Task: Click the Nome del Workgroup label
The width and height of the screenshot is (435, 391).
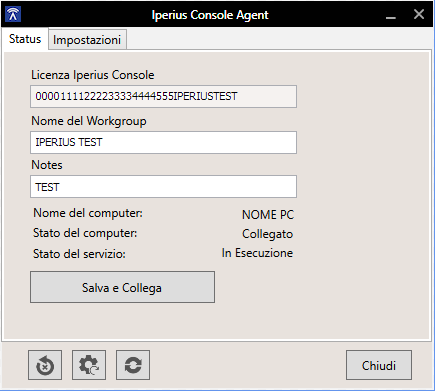Action: click(x=89, y=121)
